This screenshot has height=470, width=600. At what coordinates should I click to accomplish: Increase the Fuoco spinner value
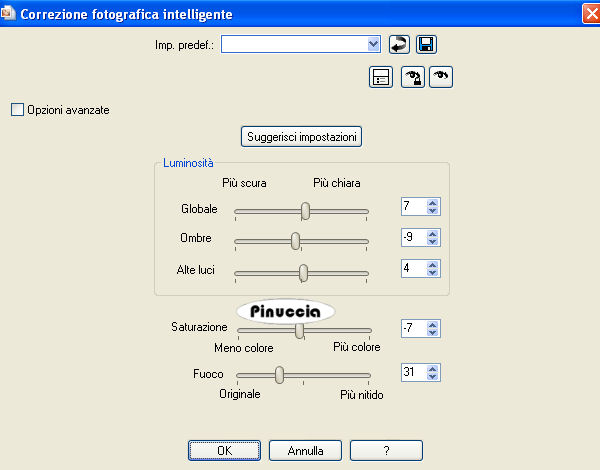click(x=433, y=368)
